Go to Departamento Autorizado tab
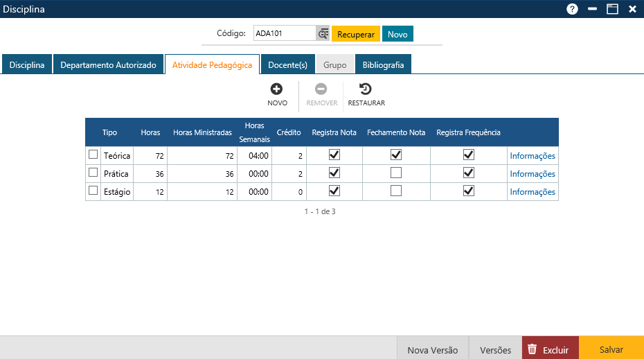The height and width of the screenshot is (359, 644). click(108, 64)
